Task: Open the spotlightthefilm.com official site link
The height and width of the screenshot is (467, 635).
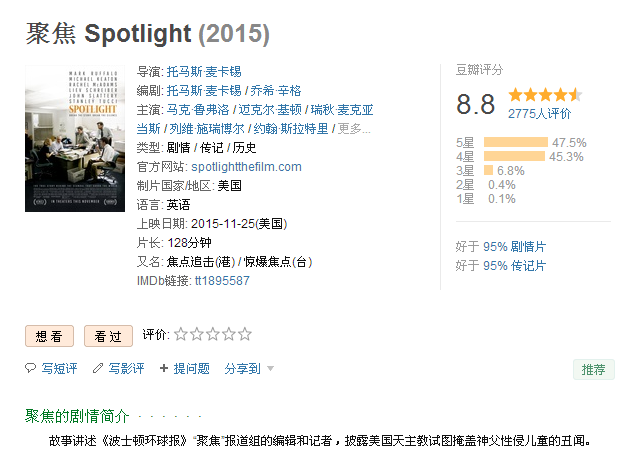Action: (x=246, y=167)
